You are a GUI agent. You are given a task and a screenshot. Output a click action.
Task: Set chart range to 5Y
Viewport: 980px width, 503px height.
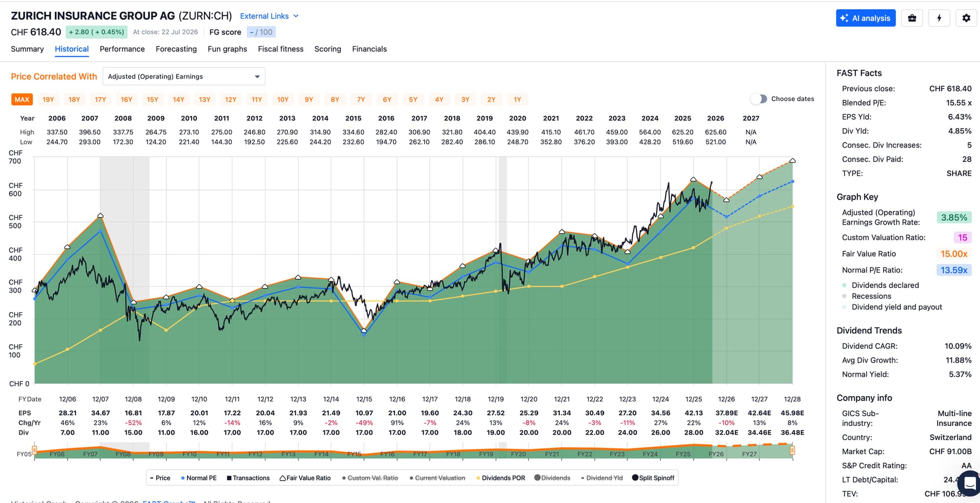[413, 100]
